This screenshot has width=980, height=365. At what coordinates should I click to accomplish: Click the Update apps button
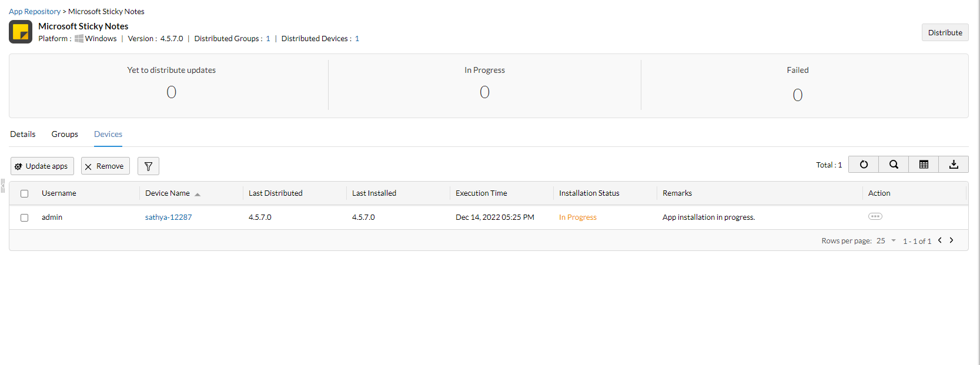click(42, 166)
